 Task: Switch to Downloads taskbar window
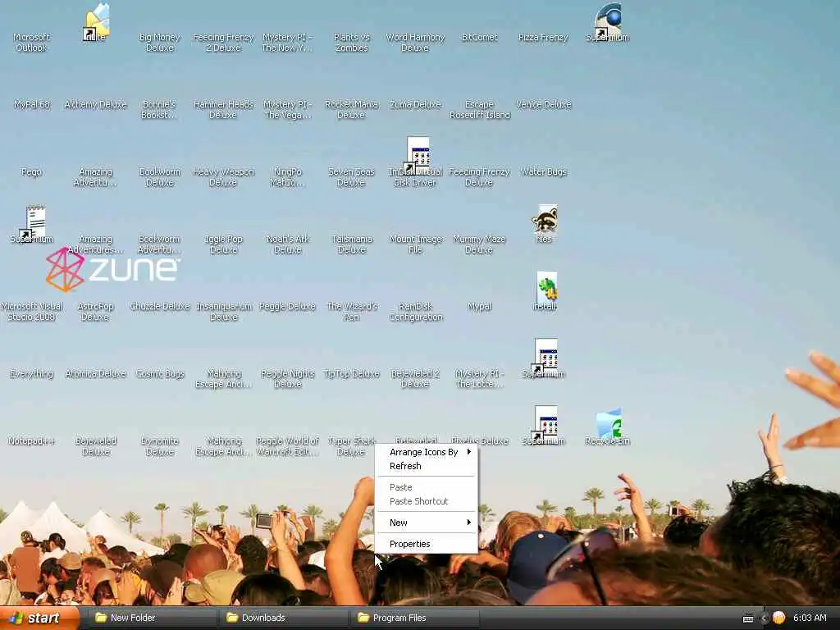pos(283,618)
